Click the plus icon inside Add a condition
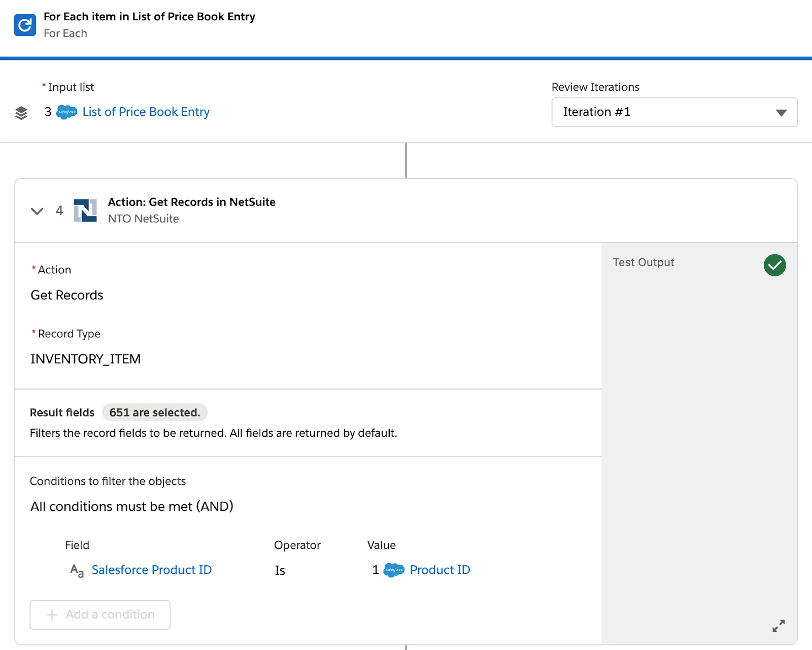Screen dimensions: 812x650 (51, 614)
